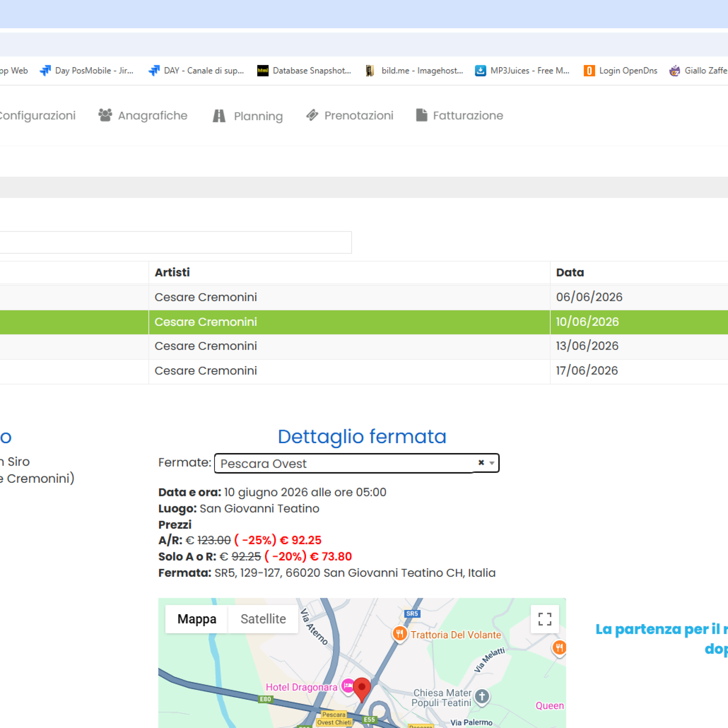
Task: Click the Fatturazione document icon
Action: point(421,115)
